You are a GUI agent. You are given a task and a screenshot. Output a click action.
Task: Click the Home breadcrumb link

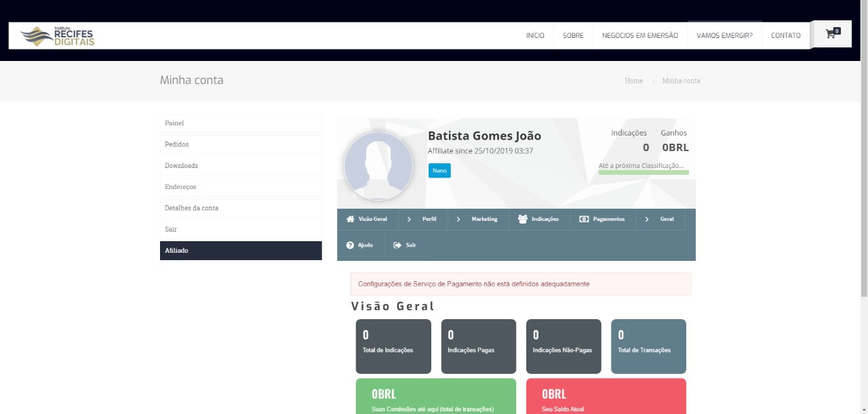(633, 81)
